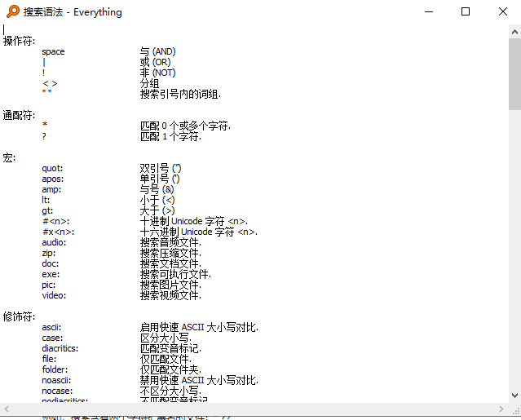Click the 大于 (>) description
This screenshot has width=521, height=420.
pos(157,210)
